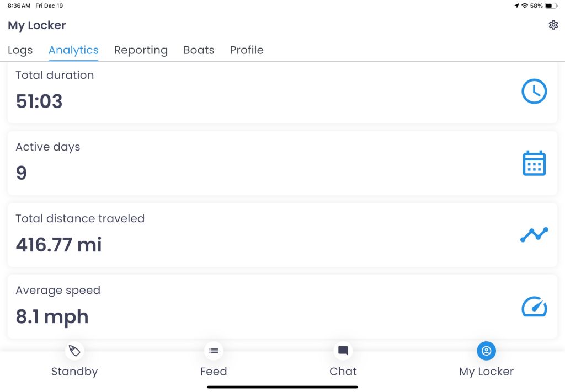Tap the battery indicator in status bar

click(x=551, y=6)
